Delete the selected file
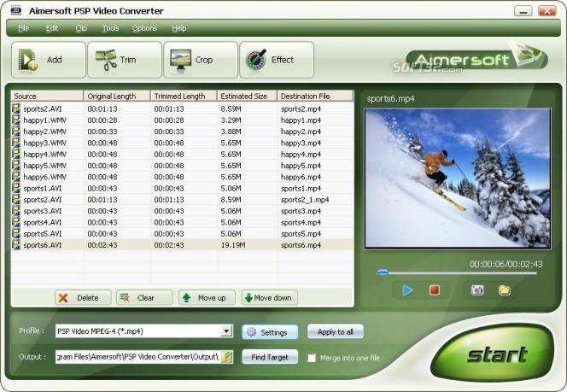 (83, 297)
